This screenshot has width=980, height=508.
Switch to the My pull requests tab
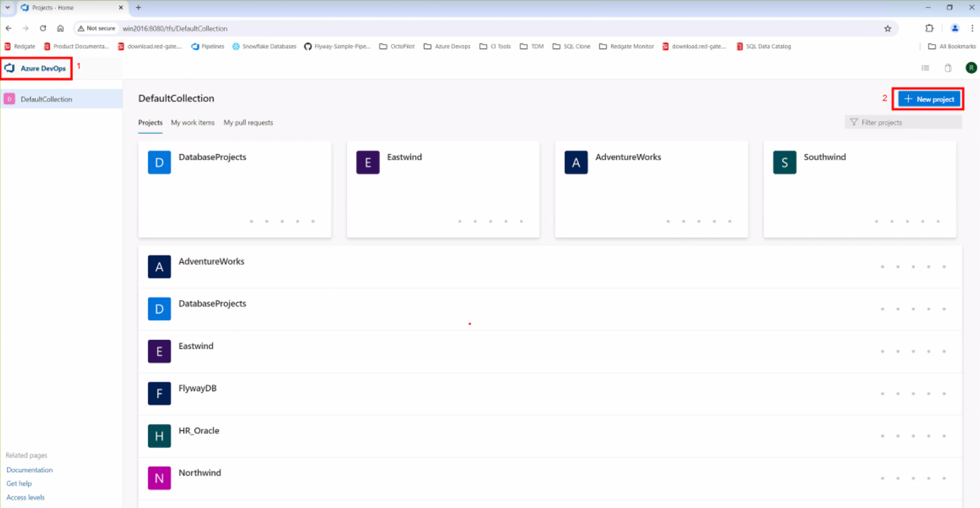point(248,123)
